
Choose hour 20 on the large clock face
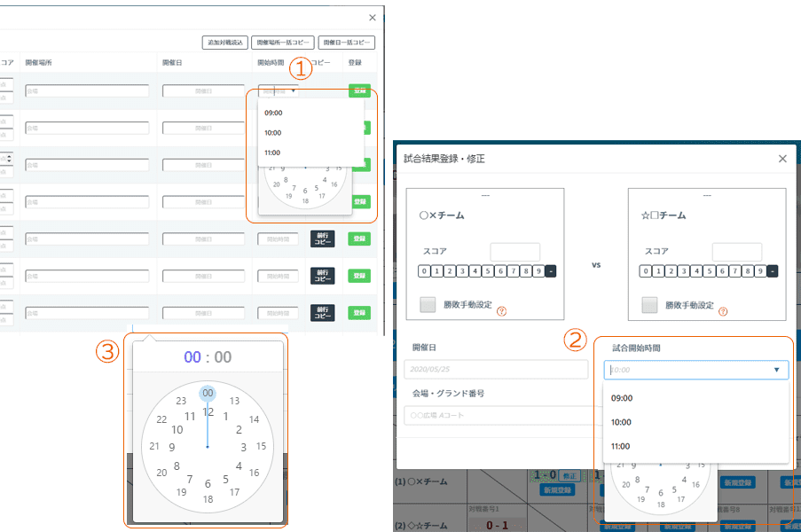coord(161,473)
